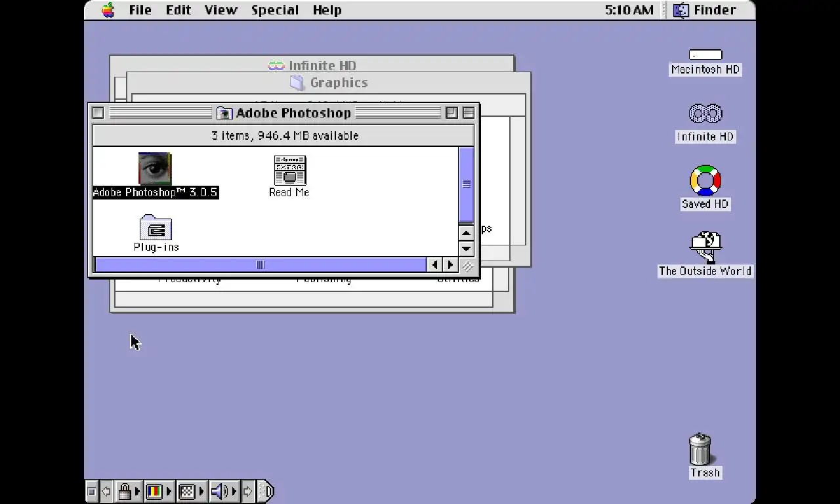The image size is (840, 504).
Task: Click the Macintosh HD desktop drive icon
Action: click(x=705, y=54)
